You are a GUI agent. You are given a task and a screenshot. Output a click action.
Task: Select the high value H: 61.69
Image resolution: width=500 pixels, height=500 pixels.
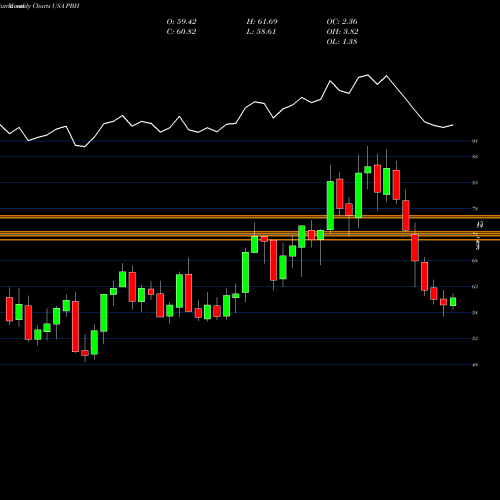[262, 22]
